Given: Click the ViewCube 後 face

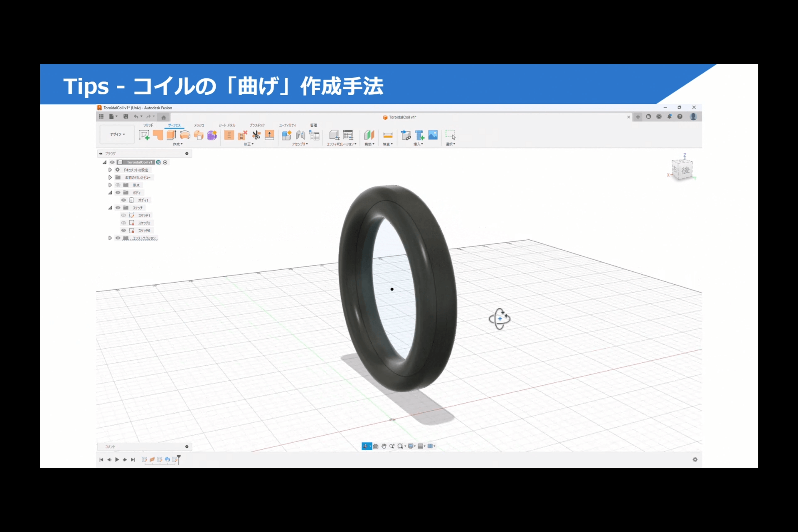Looking at the screenshot, I should click(x=685, y=170).
